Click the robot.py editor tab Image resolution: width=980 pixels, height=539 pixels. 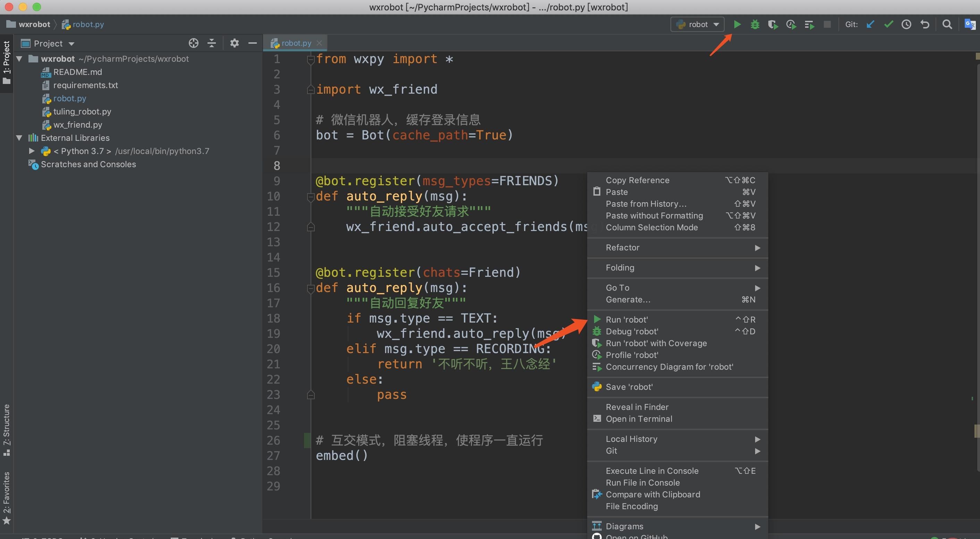click(295, 42)
